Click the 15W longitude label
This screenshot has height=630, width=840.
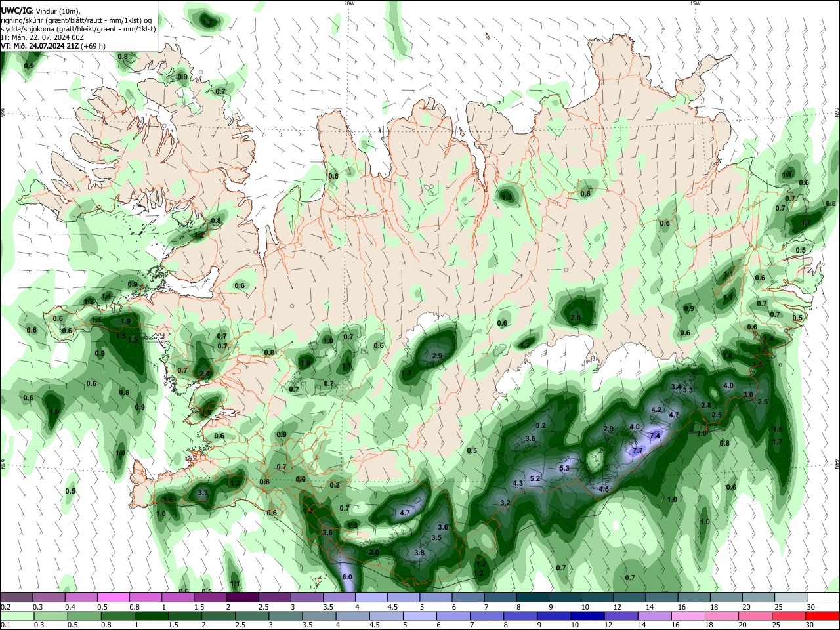(695, 3)
